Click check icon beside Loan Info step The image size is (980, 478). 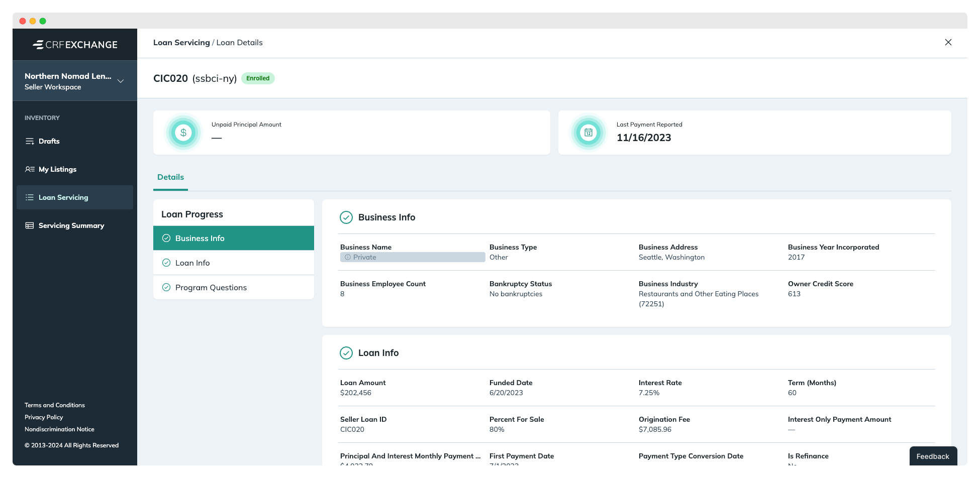166,263
